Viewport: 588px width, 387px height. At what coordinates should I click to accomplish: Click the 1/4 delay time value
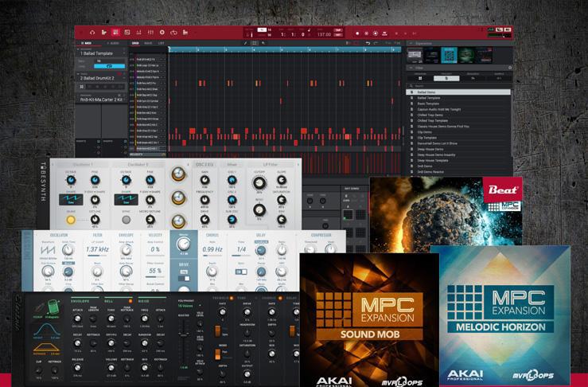click(x=241, y=249)
